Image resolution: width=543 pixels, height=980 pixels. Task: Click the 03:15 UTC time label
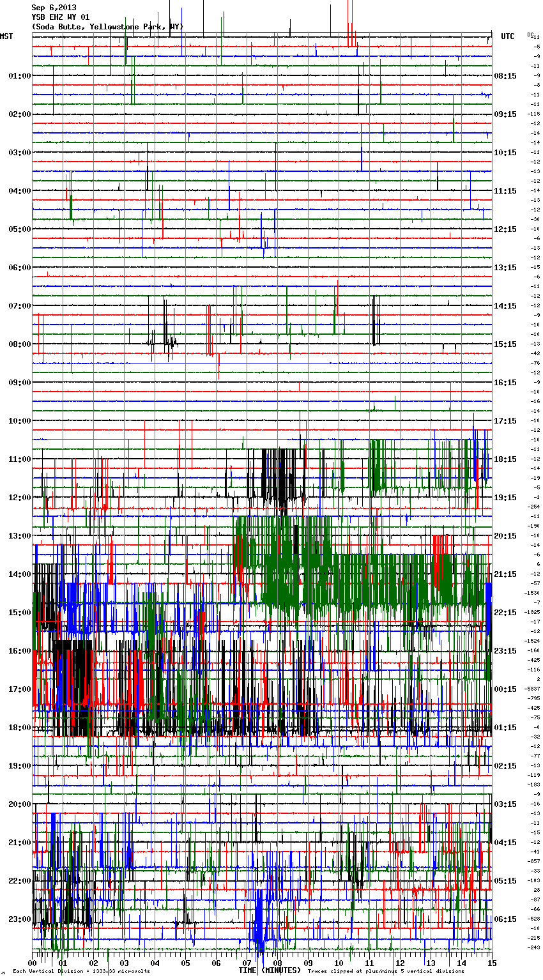pyautogui.click(x=505, y=804)
